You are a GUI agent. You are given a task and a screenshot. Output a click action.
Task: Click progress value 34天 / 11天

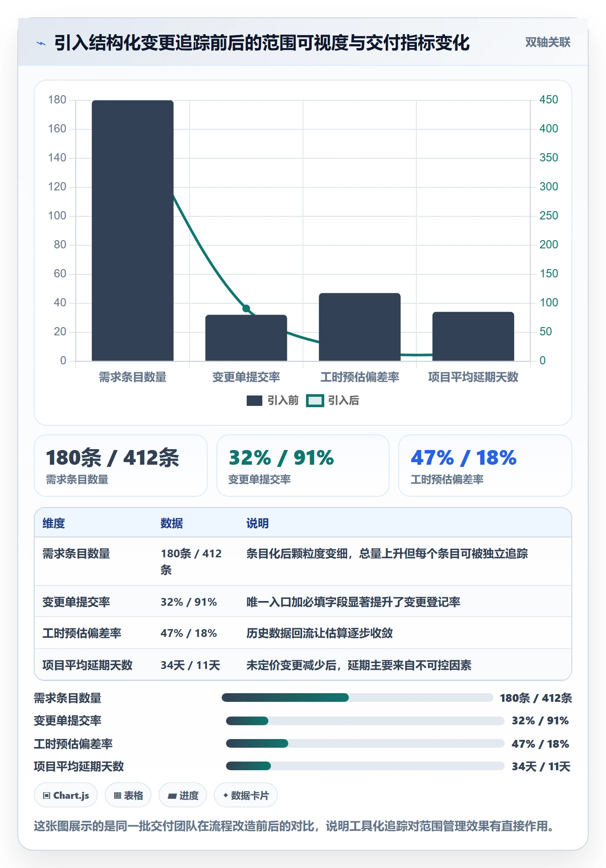pos(541,766)
